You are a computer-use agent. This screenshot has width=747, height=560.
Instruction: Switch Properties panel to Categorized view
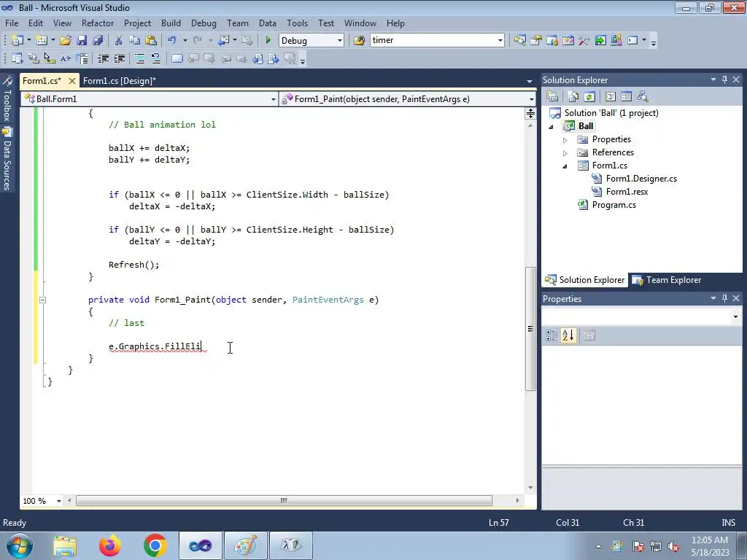(x=551, y=335)
